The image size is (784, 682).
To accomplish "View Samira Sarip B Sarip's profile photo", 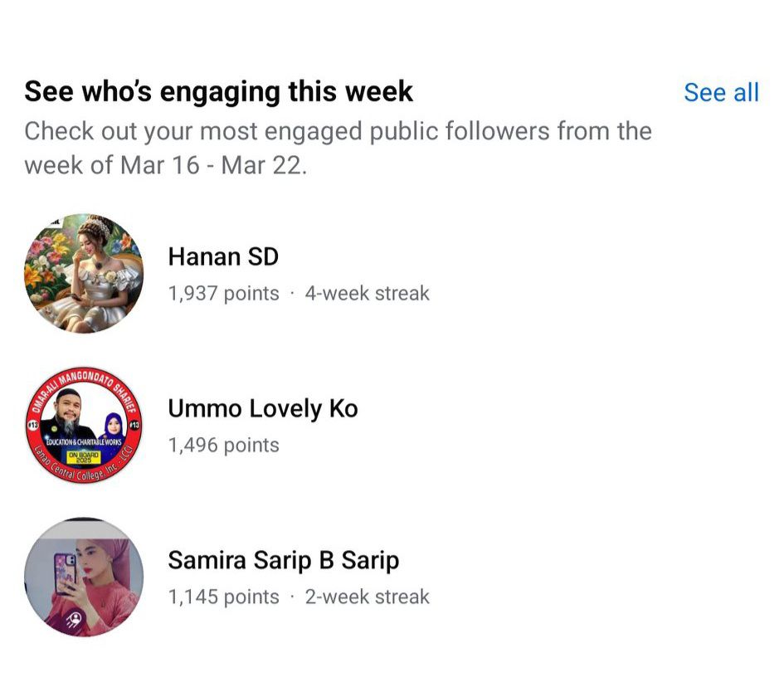I will tap(84, 577).
